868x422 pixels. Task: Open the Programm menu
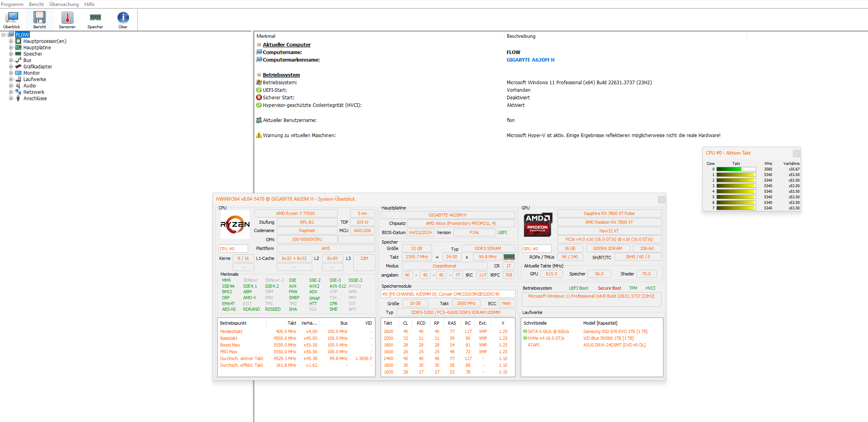click(x=12, y=4)
